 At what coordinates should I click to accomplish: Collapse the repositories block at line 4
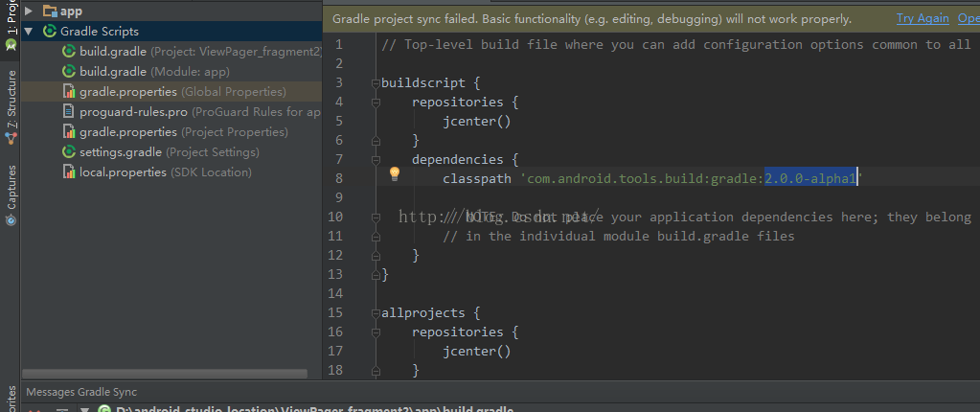[x=376, y=102]
